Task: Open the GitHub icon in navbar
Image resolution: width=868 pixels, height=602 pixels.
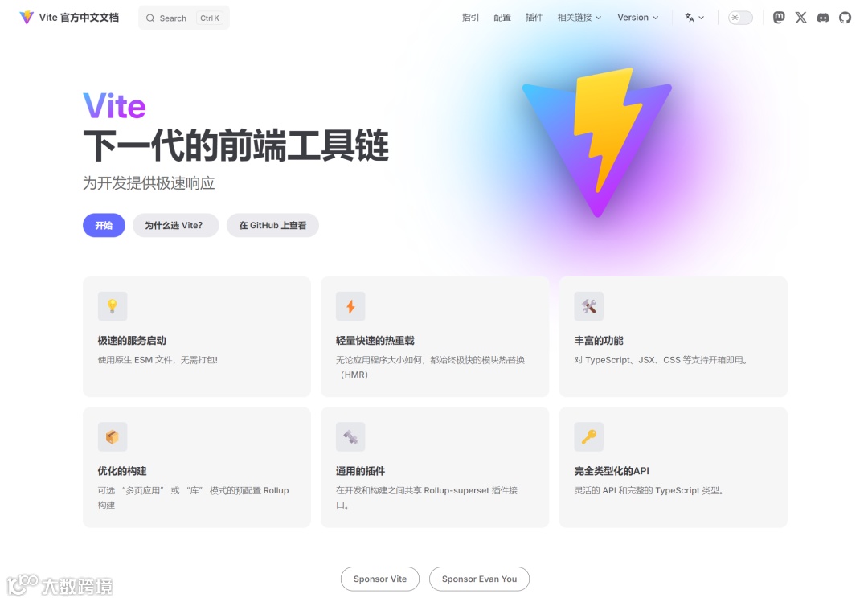Action: point(845,18)
